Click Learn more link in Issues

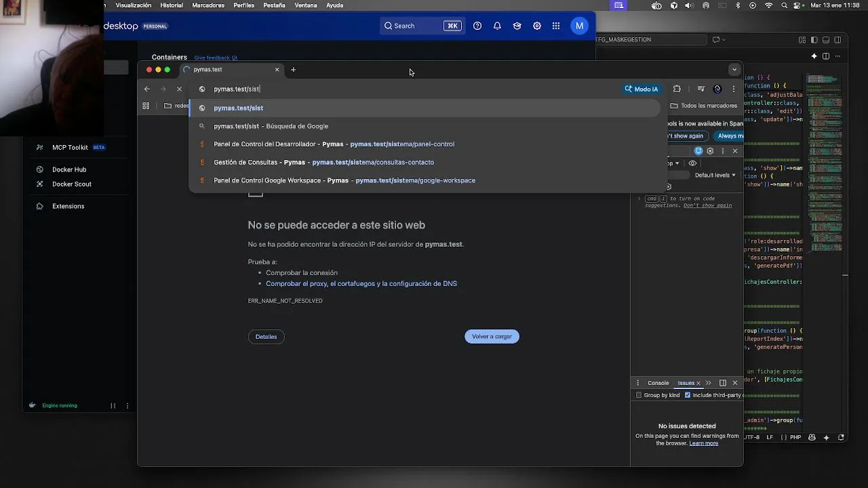pos(703,443)
